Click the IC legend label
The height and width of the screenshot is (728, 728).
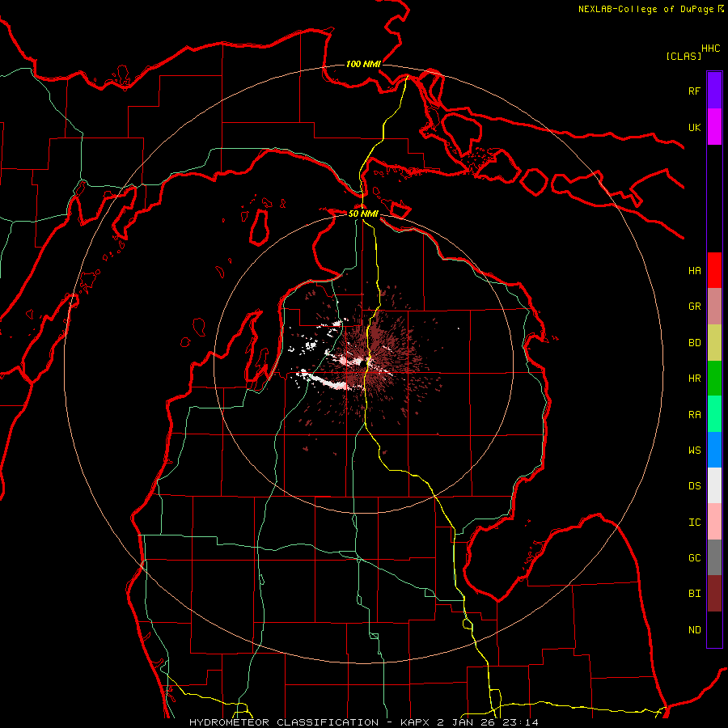pos(694,523)
